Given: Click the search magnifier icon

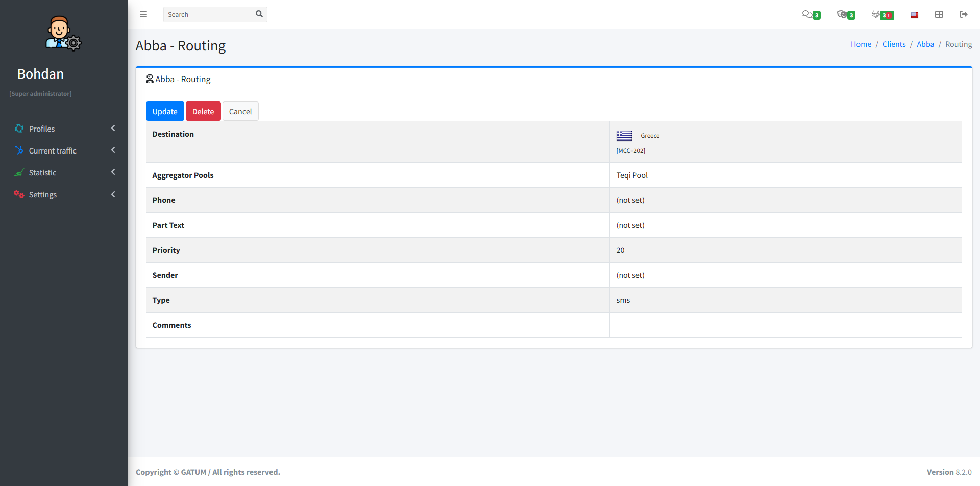Looking at the screenshot, I should click(259, 14).
